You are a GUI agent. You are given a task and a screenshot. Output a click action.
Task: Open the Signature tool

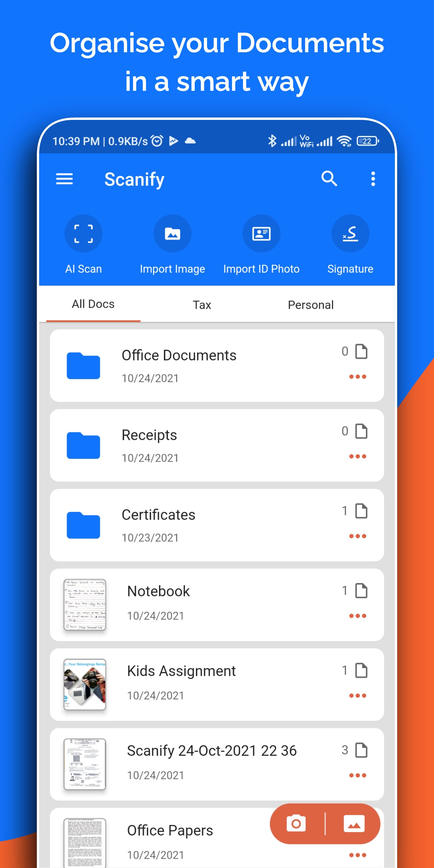350,234
